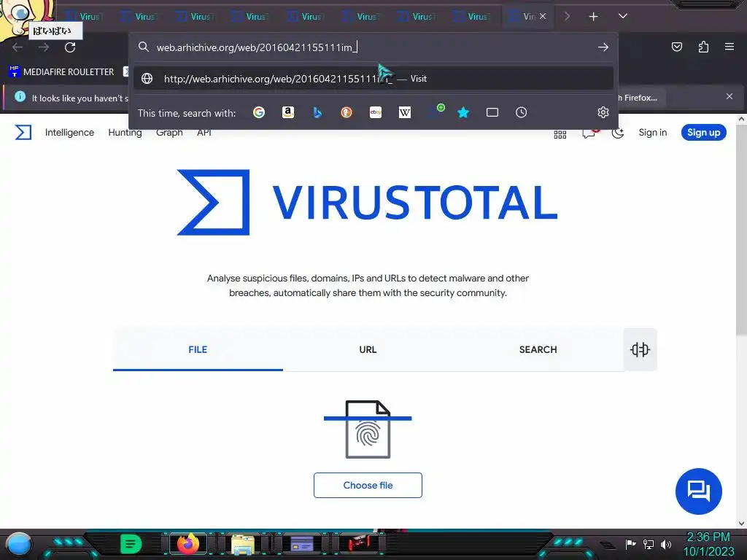Click the volume speaker tray icon
Image resolution: width=747 pixels, height=560 pixels.
tap(666, 544)
